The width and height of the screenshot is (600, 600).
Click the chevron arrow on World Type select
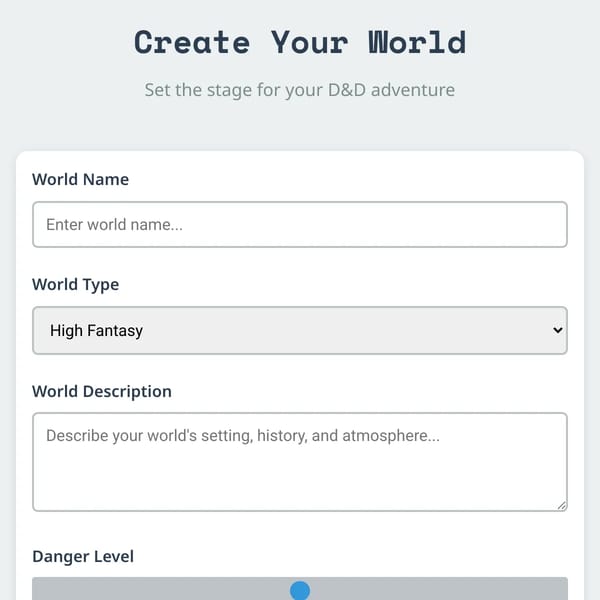(558, 330)
